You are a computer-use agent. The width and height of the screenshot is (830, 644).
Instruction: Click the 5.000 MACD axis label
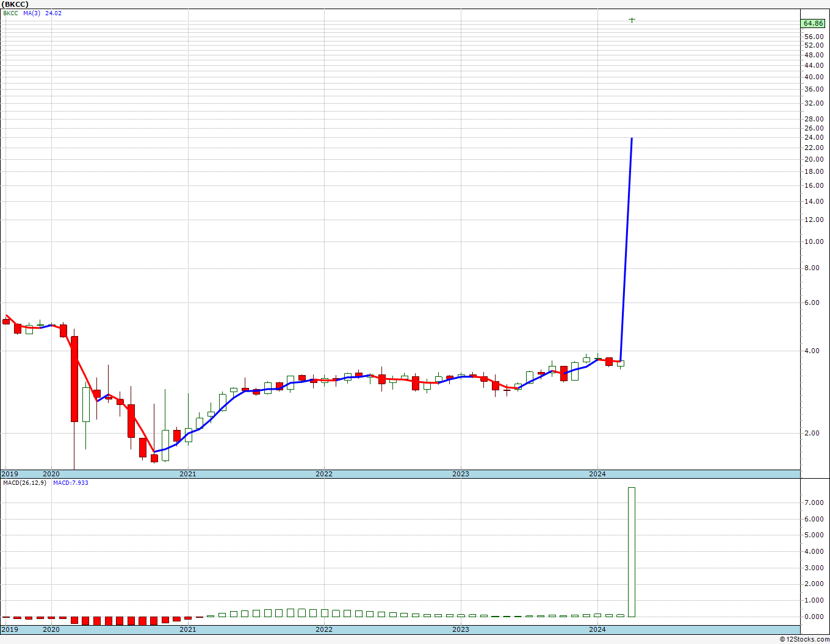814,535
